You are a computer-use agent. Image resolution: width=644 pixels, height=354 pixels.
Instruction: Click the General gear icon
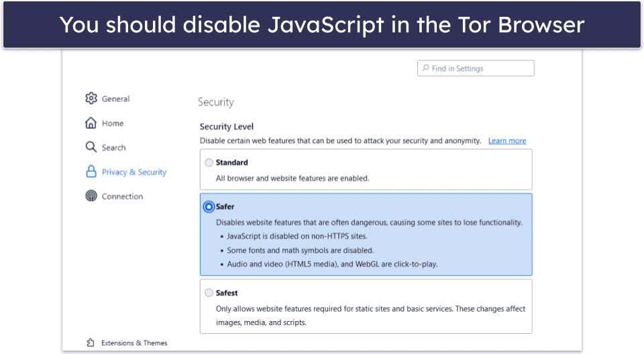point(91,98)
